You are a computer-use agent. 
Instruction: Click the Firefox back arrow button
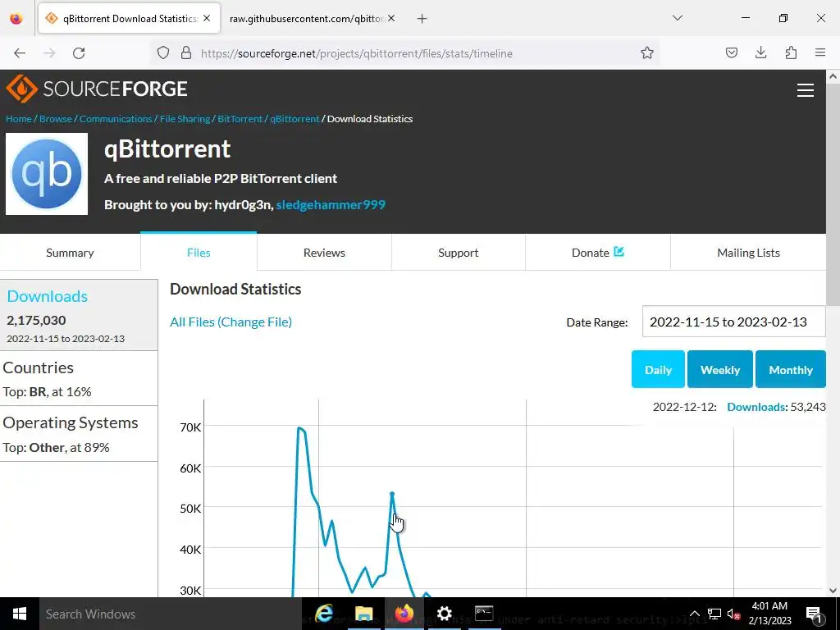[20, 53]
